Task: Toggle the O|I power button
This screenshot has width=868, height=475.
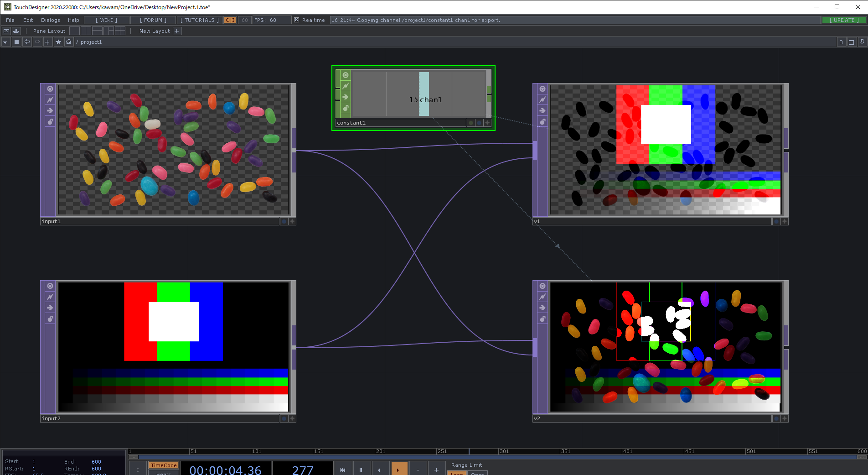Action: (x=230, y=20)
